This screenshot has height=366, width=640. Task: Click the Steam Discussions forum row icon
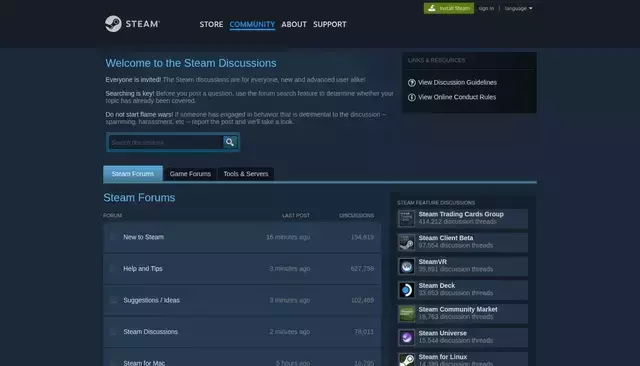click(113, 331)
